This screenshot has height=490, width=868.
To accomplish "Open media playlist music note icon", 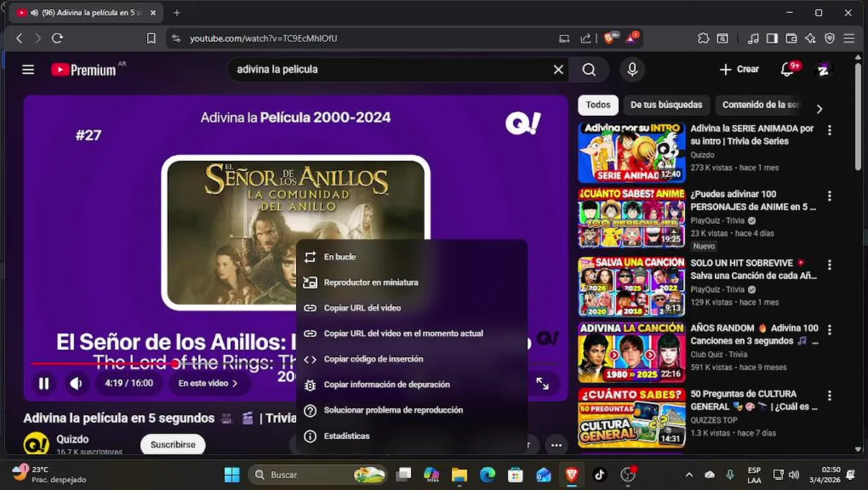I will pyautogui.click(x=753, y=39).
